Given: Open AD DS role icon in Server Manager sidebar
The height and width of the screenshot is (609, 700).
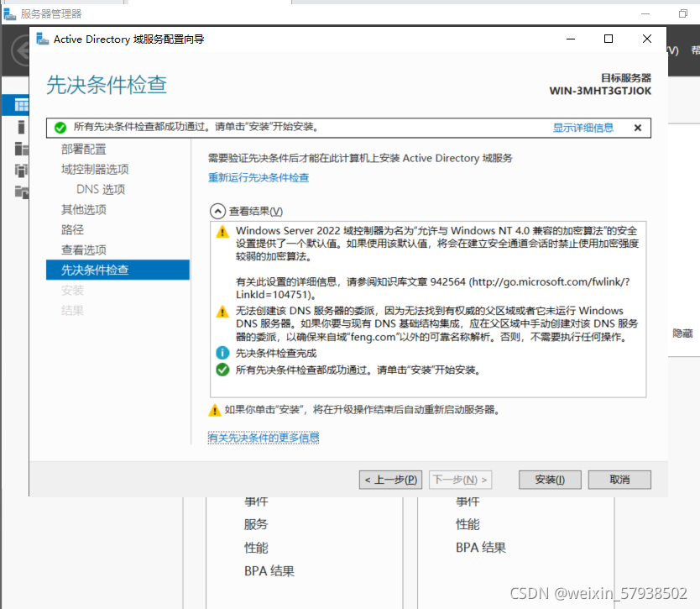Looking at the screenshot, I should coord(21,171).
